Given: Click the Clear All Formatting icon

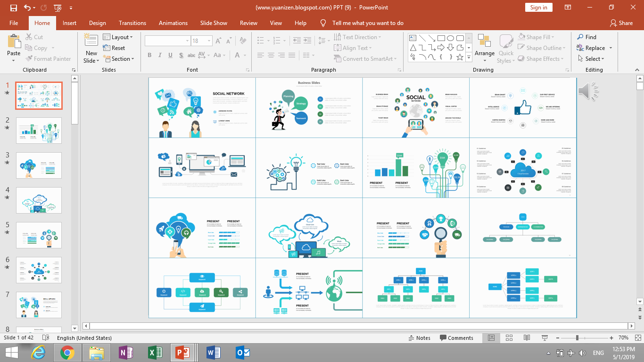Looking at the screenshot, I should [x=243, y=41].
